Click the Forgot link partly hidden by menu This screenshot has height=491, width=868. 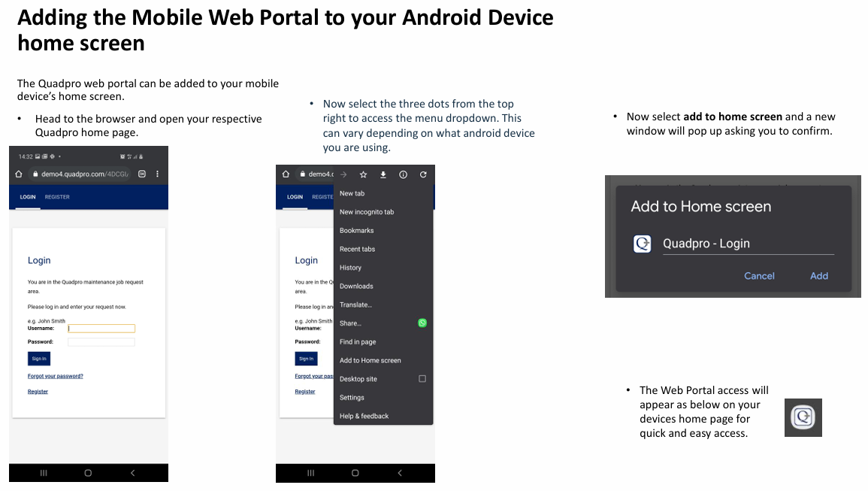pyautogui.click(x=314, y=376)
